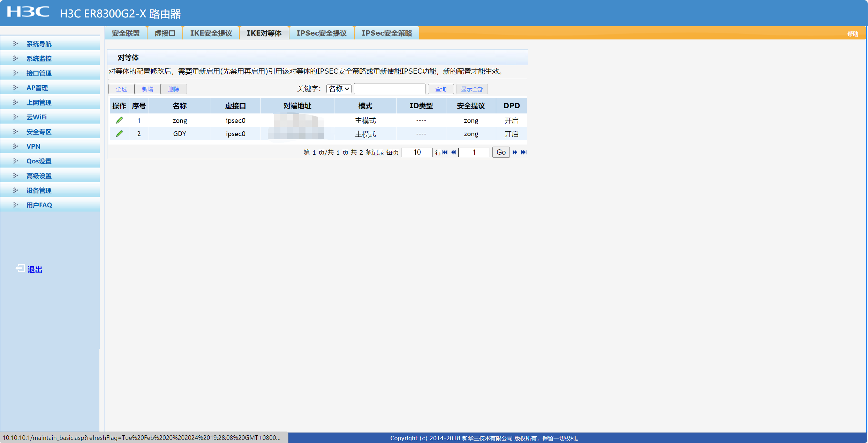Click the edit pencil for GDY row
The image size is (868, 443).
pos(119,134)
